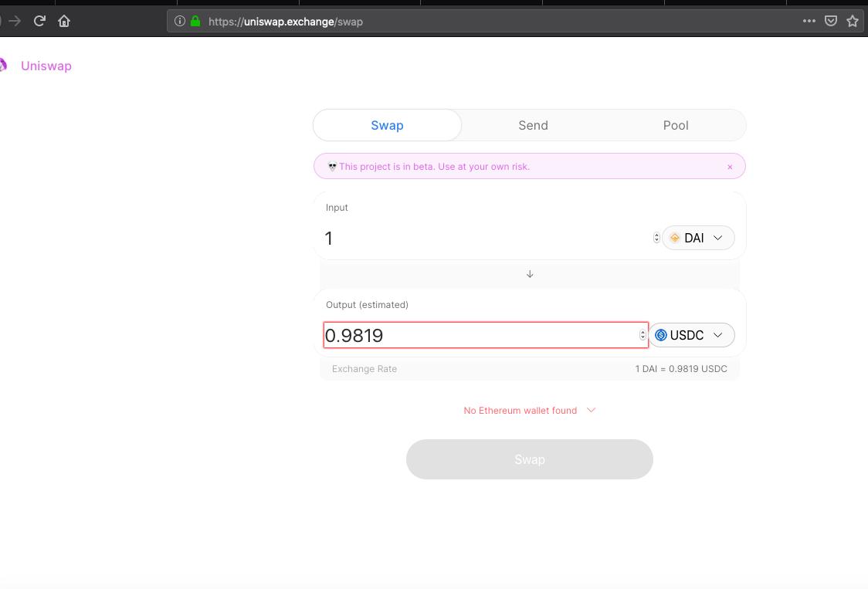The width and height of the screenshot is (868, 589).
Task: Click the forward navigation arrow
Action: pos(15,21)
